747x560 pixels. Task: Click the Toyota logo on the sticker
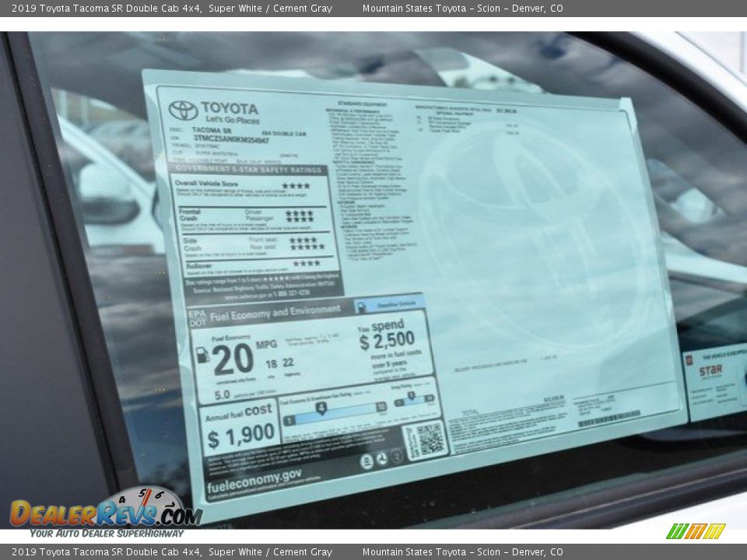coord(183,110)
